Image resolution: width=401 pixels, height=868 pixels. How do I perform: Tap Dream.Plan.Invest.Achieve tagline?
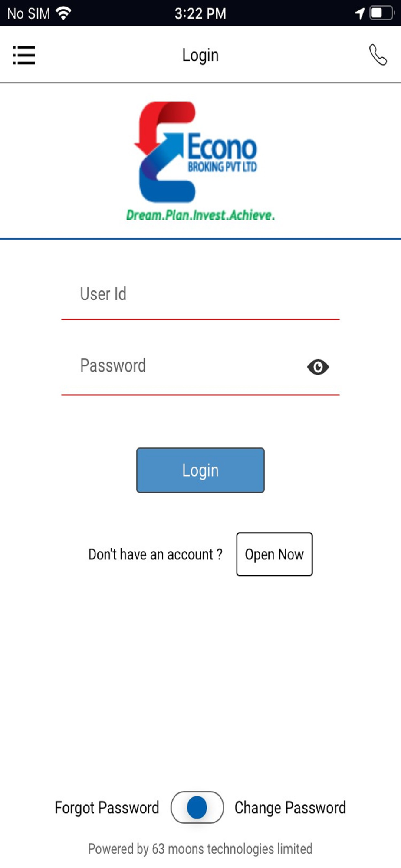[x=200, y=215]
